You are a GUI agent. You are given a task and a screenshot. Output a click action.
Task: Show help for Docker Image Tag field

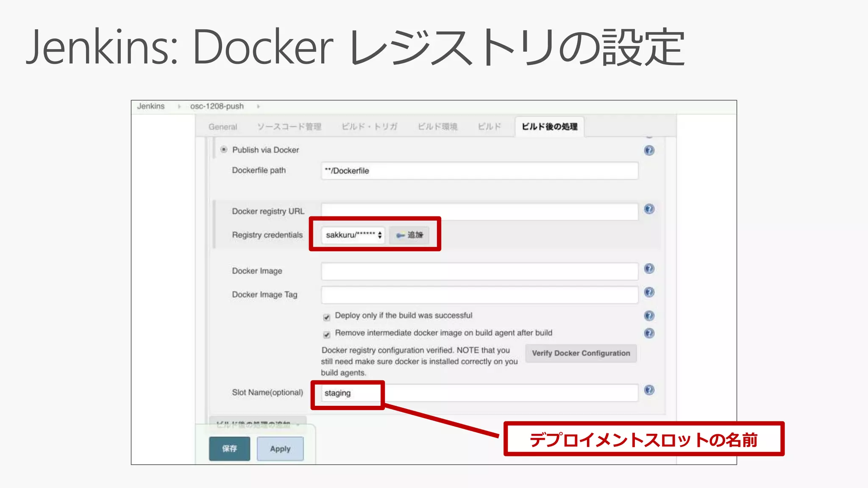[x=649, y=292]
